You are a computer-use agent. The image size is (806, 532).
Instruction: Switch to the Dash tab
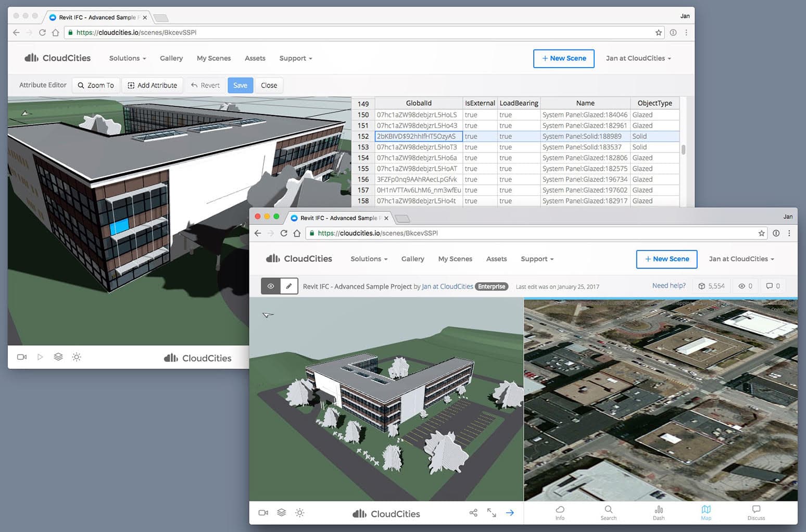click(x=659, y=513)
